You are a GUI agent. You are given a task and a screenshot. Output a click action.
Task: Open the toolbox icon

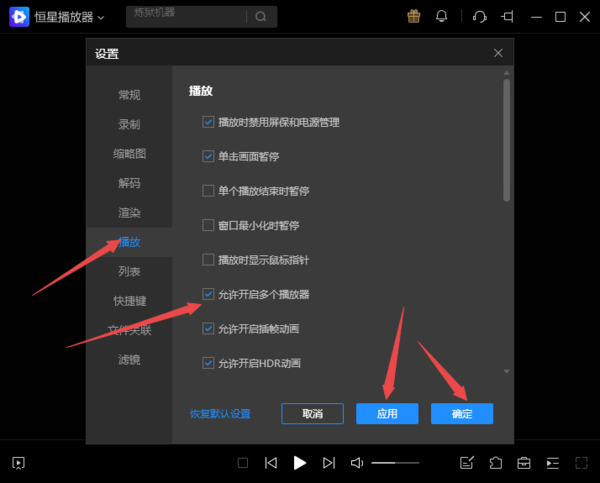coord(524,463)
